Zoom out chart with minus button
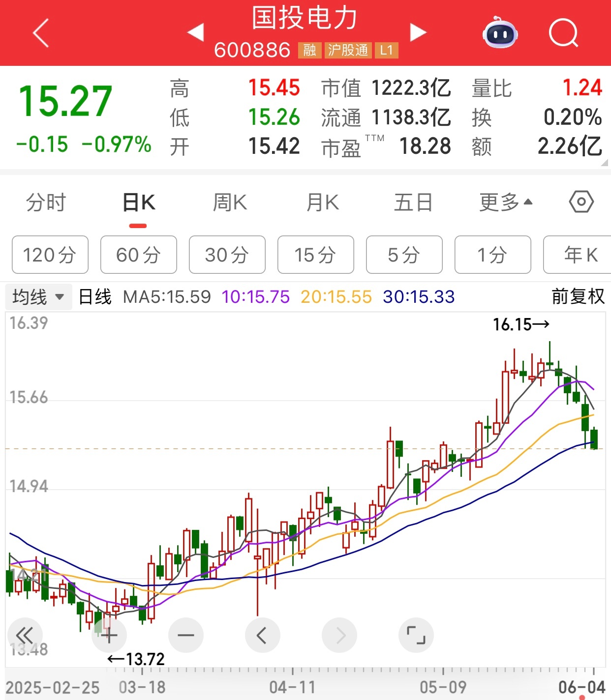 click(x=186, y=635)
